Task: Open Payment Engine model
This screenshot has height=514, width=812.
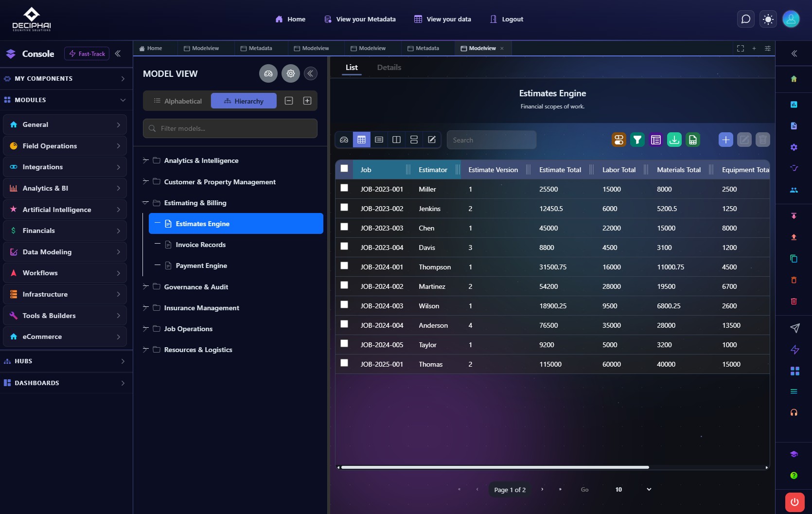Action: [201, 266]
